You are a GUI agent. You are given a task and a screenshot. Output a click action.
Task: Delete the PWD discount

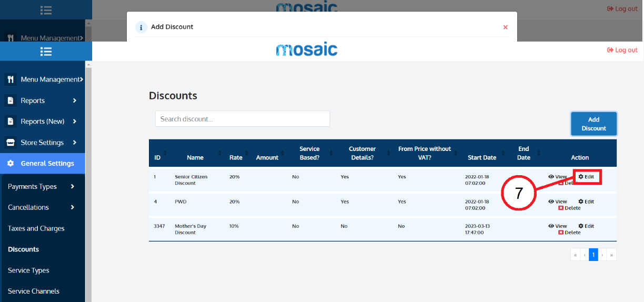point(569,208)
